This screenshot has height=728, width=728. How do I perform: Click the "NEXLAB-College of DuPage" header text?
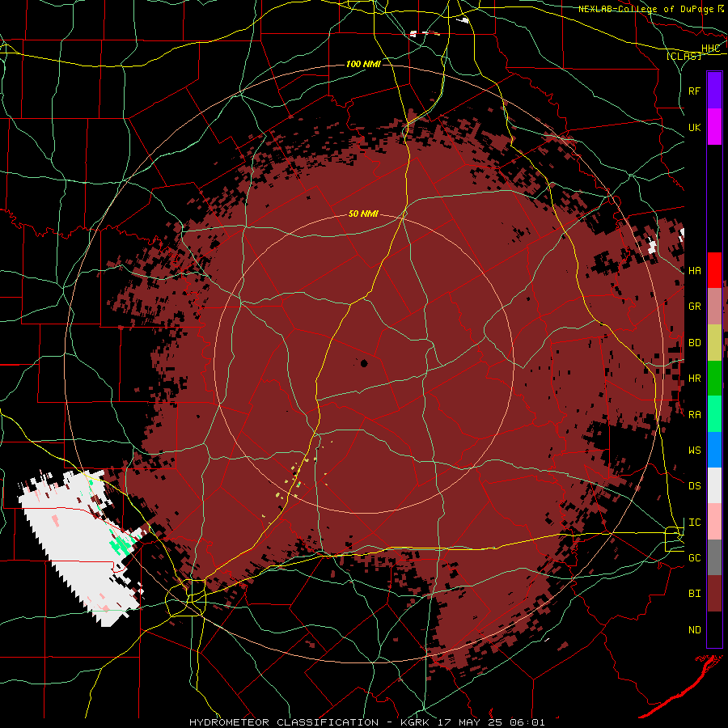[x=647, y=9]
